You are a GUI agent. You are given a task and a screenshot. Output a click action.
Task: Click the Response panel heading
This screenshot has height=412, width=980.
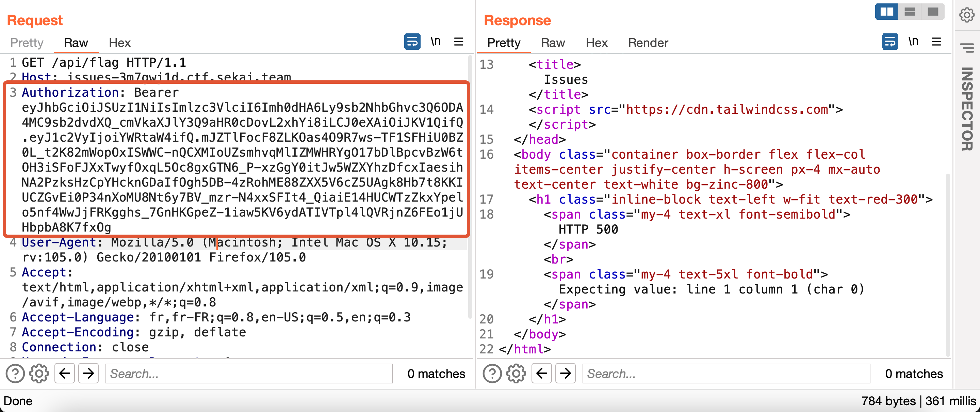517,20
